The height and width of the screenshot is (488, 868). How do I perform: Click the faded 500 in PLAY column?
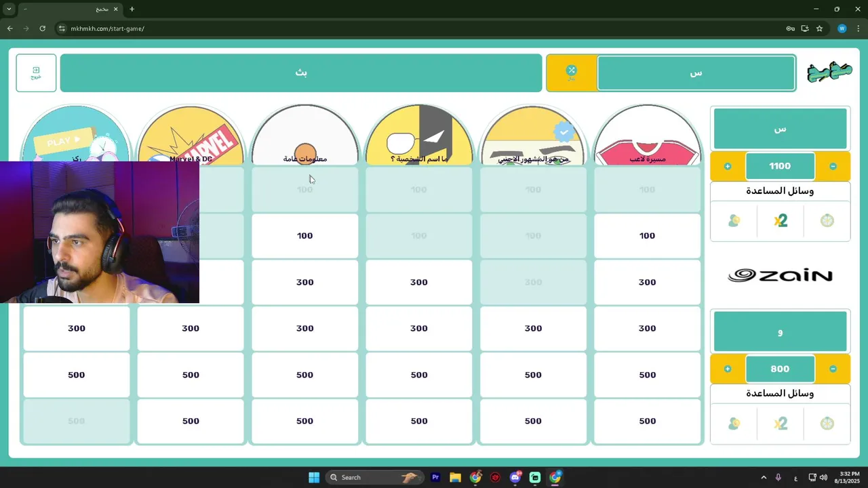(x=77, y=421)
